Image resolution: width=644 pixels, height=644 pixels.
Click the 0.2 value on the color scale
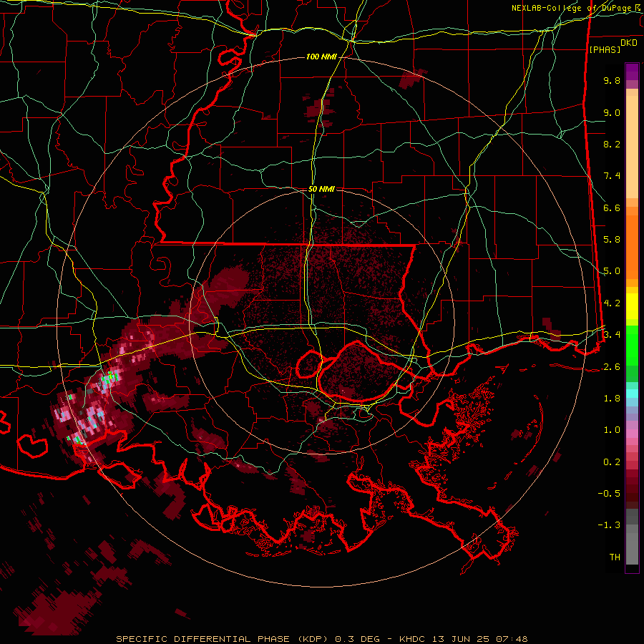612,462
